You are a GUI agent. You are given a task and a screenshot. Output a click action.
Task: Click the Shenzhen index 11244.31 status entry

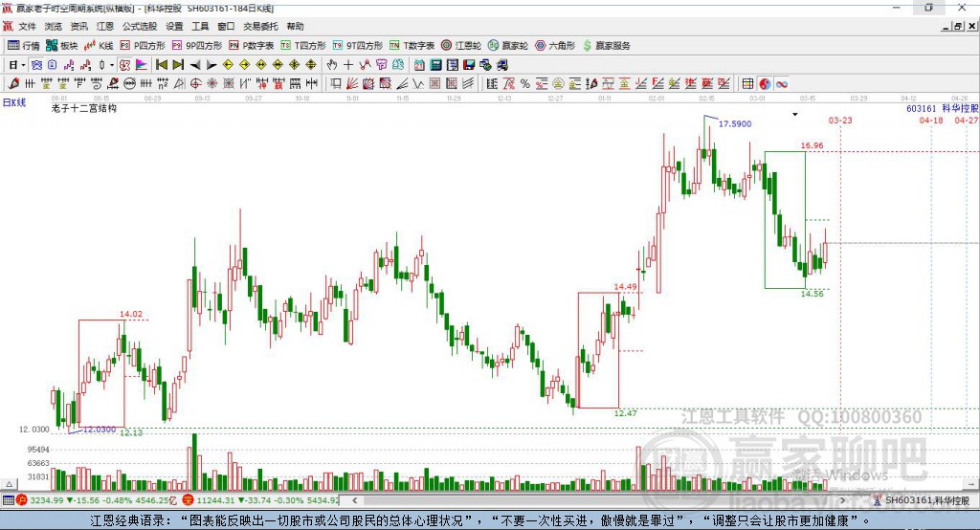click(261, 500)
